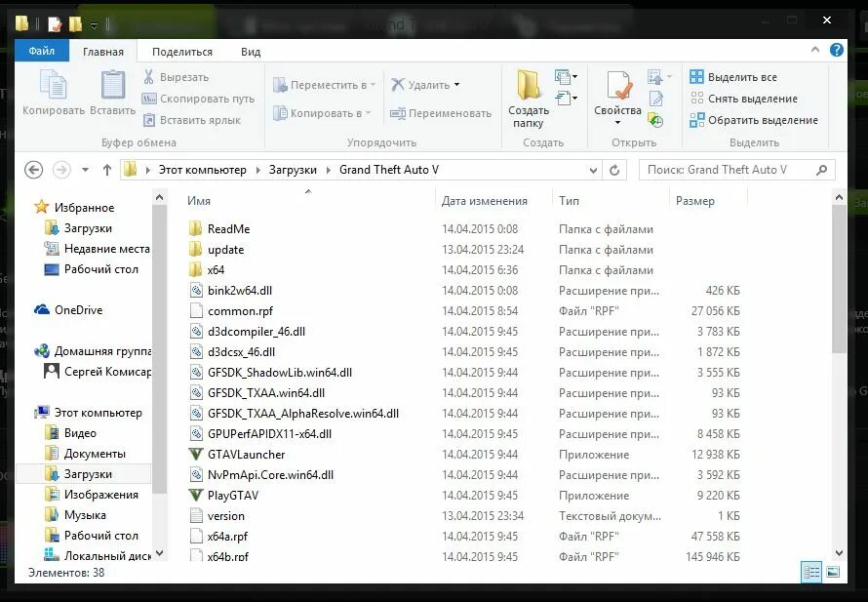Click Загрузки breadcrumb in address bar
Image resolution: width=868 pixels, height=602 pixels.
point(293,170)
